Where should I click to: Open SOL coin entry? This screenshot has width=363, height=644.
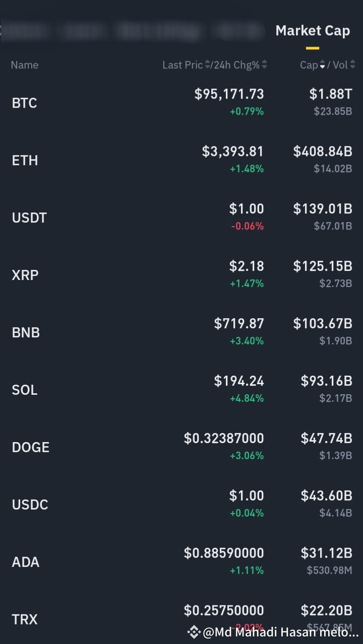[x=181, y=390]
